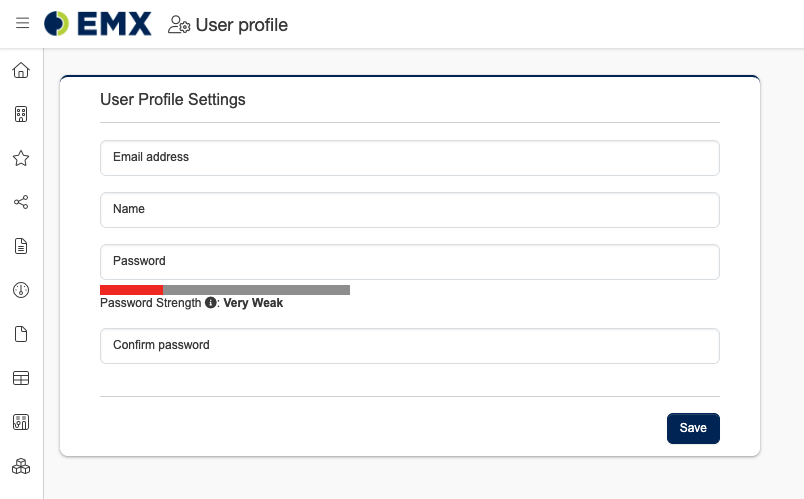Viewport: 804px width, 499px height.
Task: Open the blank page sidebar icon
Action: point(21,334)
